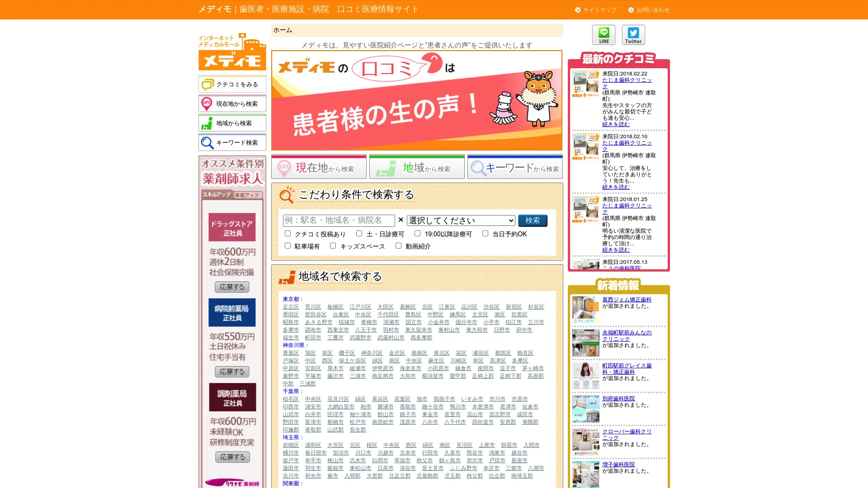Open たじま歯科クリニック review dated 2018.02.22

coord(627,83)
